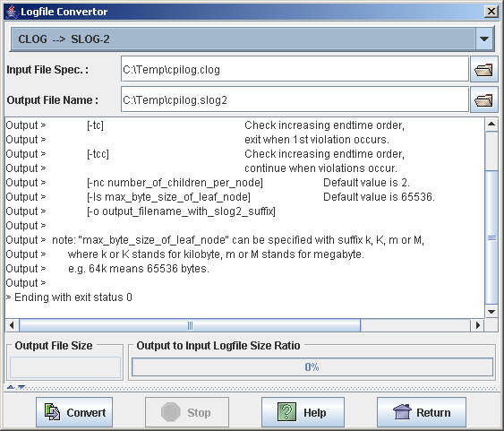Expand panel with the divider down arrow
Image resolution: width=504 pixels, height=431 pixels.
[x=21, y=387]
